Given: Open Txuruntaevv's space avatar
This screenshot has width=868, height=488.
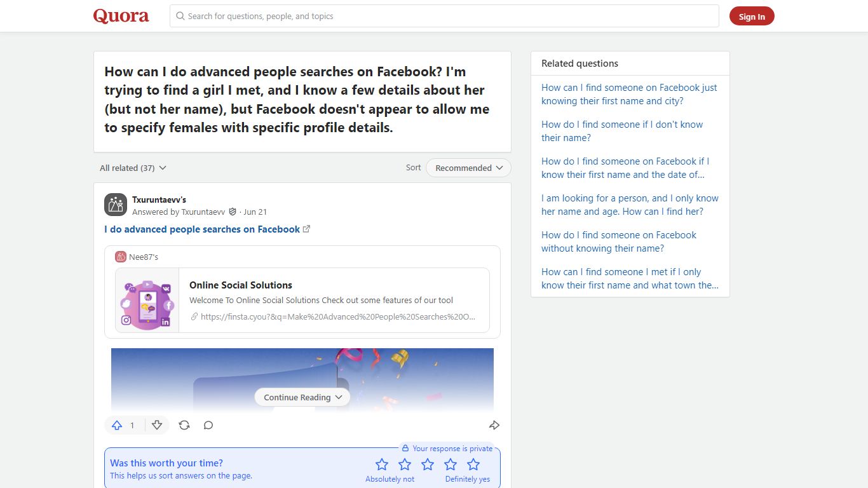Looking at the screenshot, I should pyautogui.click(x=116, y=205).
